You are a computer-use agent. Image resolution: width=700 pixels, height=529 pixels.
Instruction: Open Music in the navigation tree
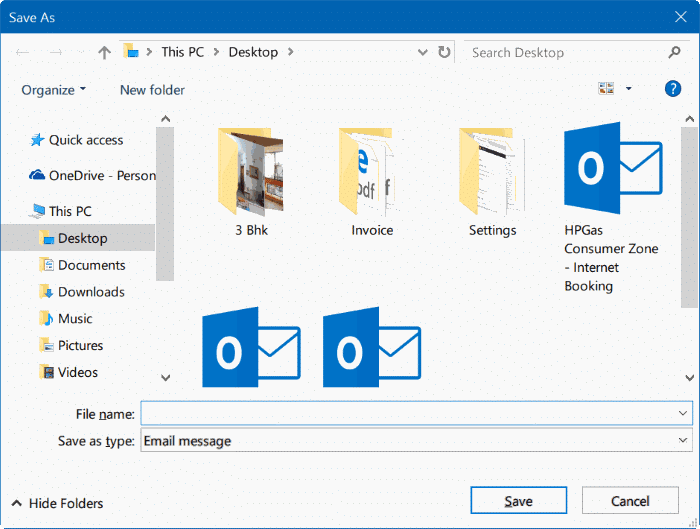point(75,319)
